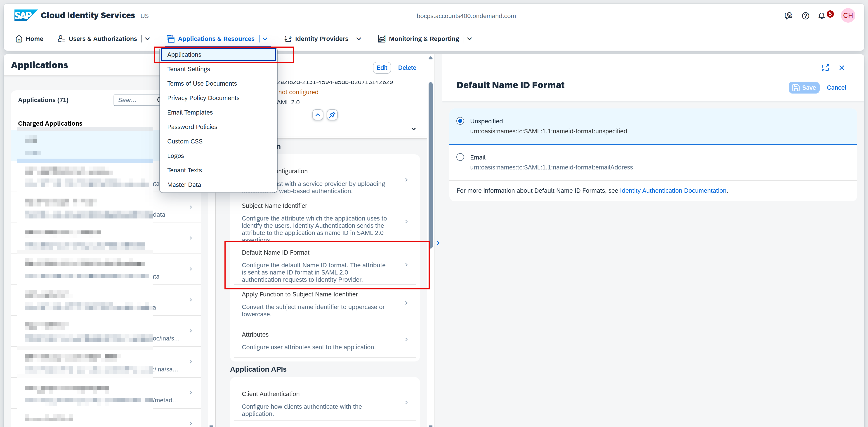Open the application row ending with oc/ina/s...

click(x=106, y=331)
